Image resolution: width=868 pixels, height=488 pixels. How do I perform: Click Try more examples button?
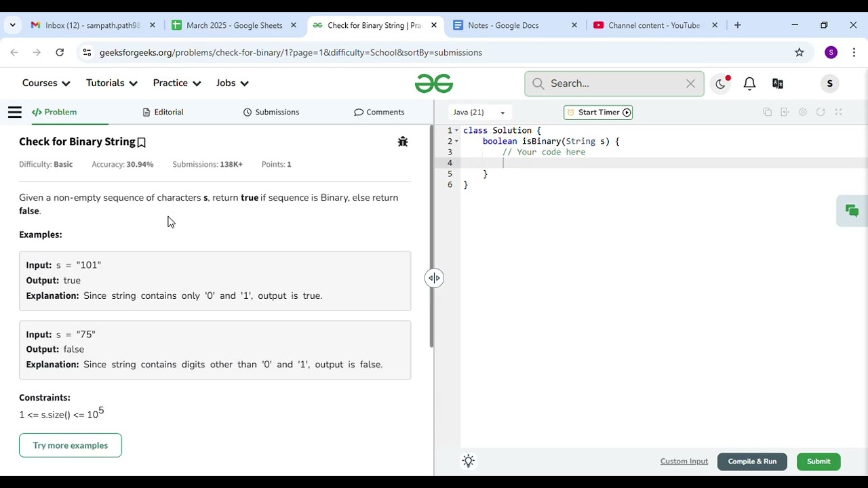71,445
